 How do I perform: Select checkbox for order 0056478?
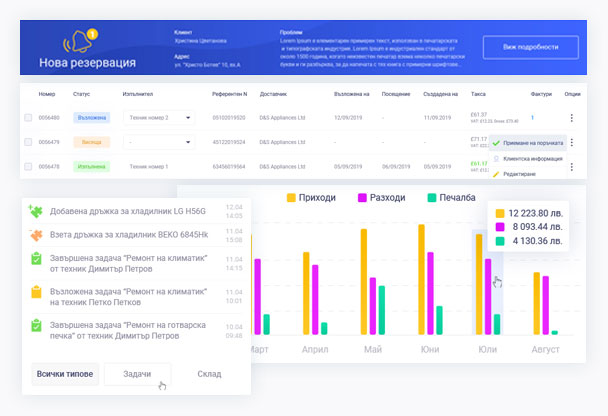click(28, 166)
